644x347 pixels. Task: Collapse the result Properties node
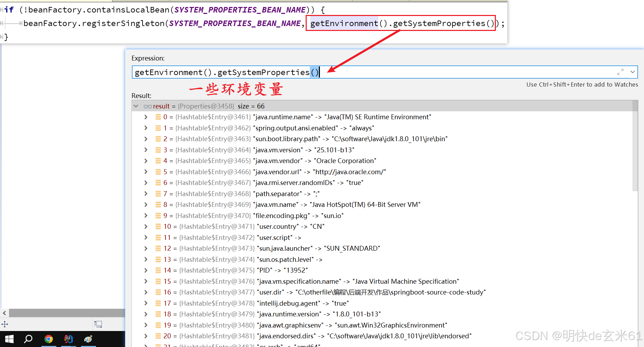pyautogui.click(x=136, y=106)
